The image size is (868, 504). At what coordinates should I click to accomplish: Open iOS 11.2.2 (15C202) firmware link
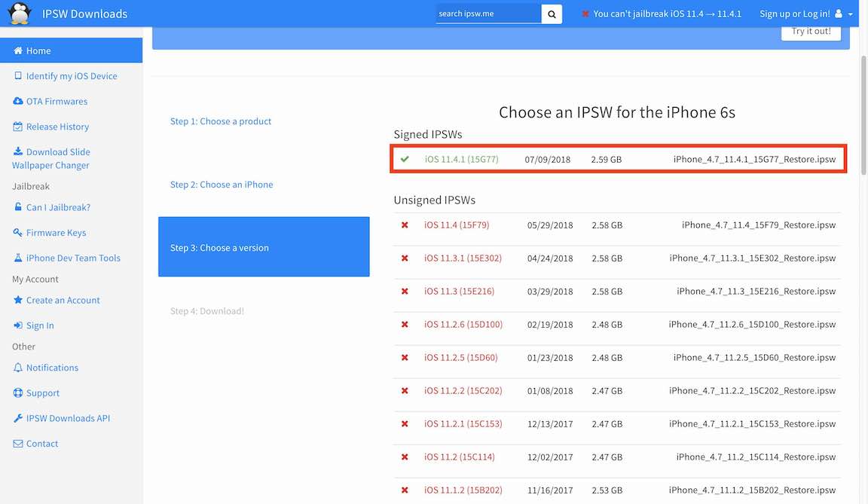coord(463,390)
